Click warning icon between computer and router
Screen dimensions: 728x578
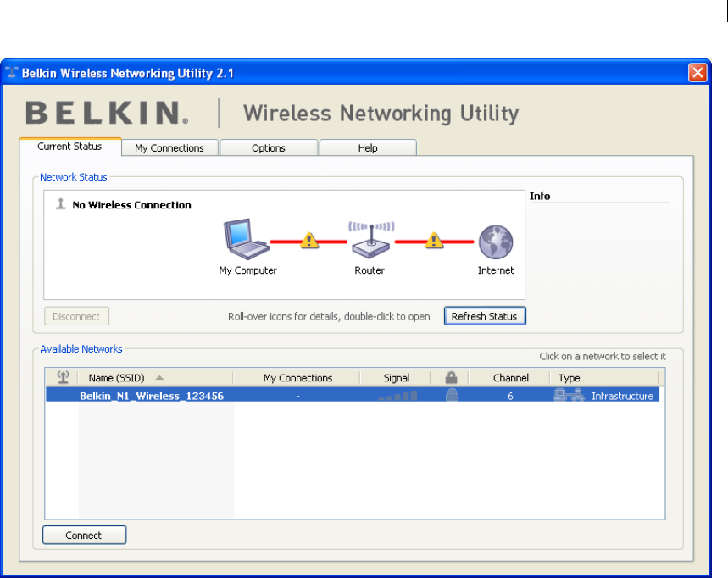(x=309, y=241)
